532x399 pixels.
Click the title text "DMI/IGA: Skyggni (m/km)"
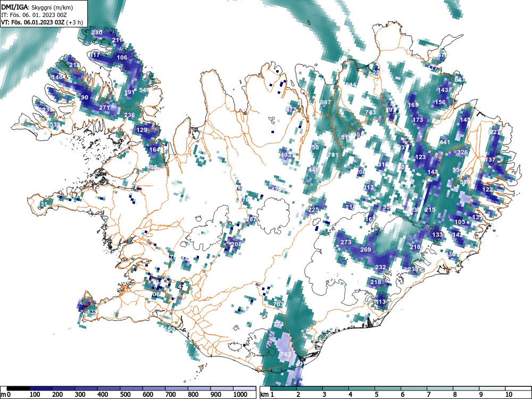pyautogui.click(x=37, y=7)
